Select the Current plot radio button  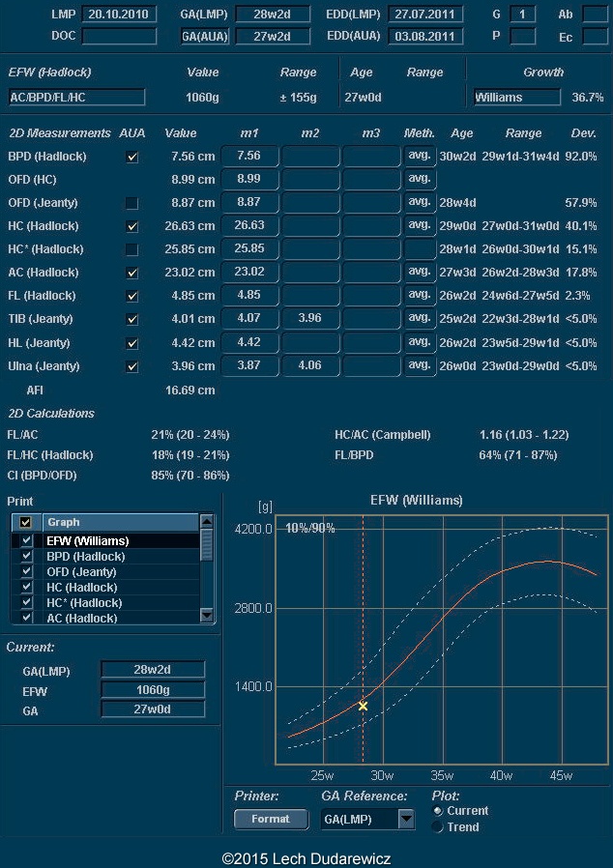click(x=438, y=811)
